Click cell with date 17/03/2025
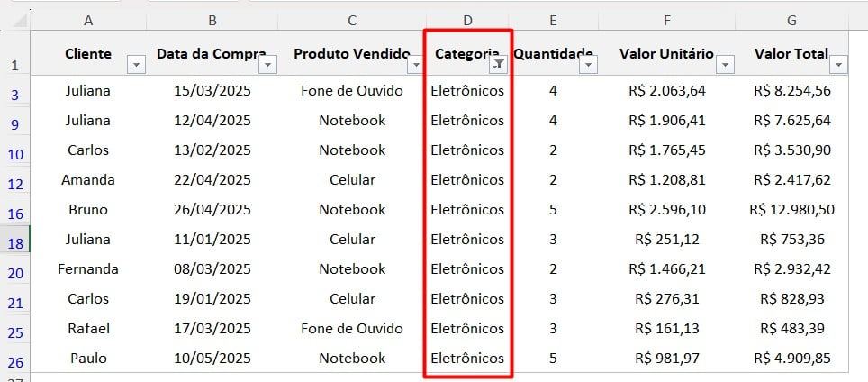The width and height of the screenshot is (868, 382). point(212,329)
